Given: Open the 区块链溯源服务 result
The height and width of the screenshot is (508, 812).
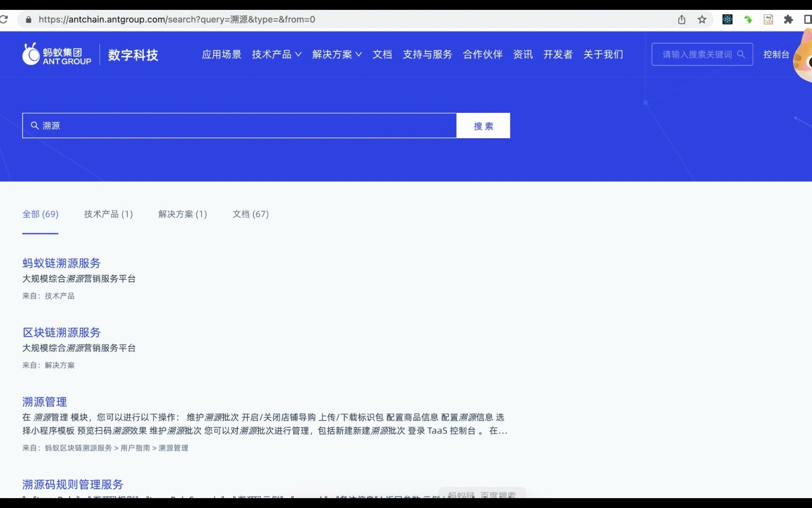Looking at the screenshot, I should (62, 332).
